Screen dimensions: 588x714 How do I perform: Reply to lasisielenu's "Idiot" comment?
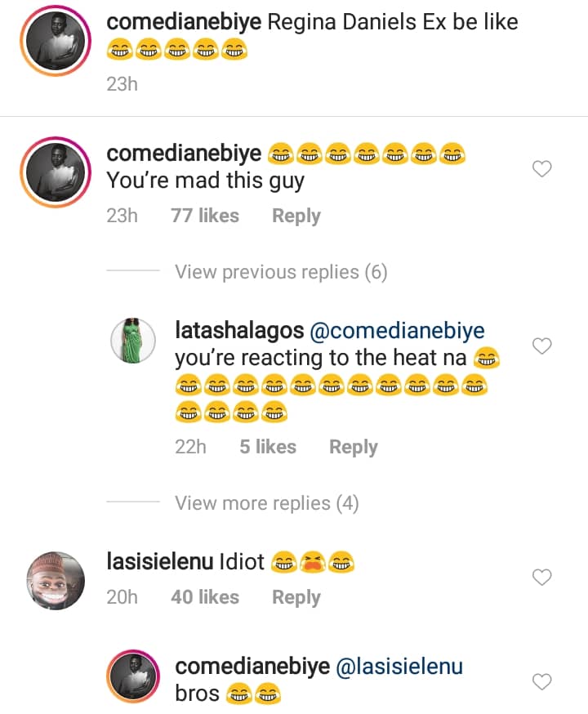click(296, 597)
